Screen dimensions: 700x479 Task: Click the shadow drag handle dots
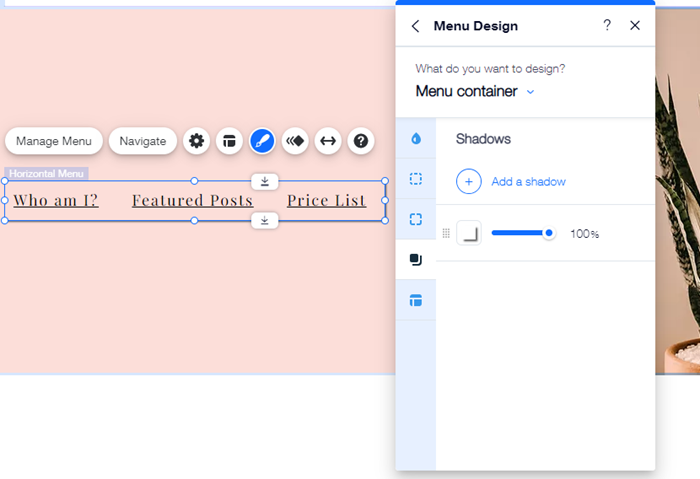click(446, 233)
